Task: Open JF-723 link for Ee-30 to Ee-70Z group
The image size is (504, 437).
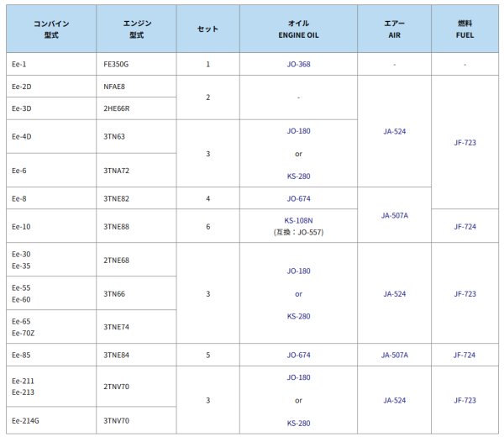Action: [465, 293]
